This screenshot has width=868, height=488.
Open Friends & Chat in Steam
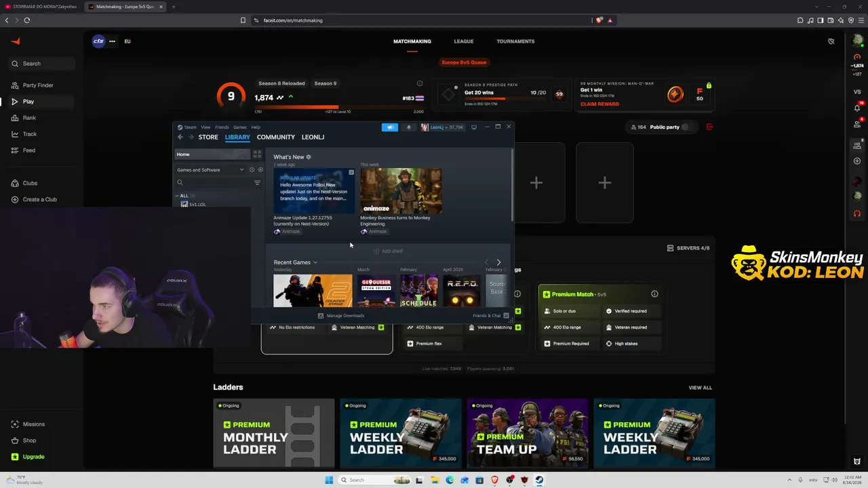(491, 316)
